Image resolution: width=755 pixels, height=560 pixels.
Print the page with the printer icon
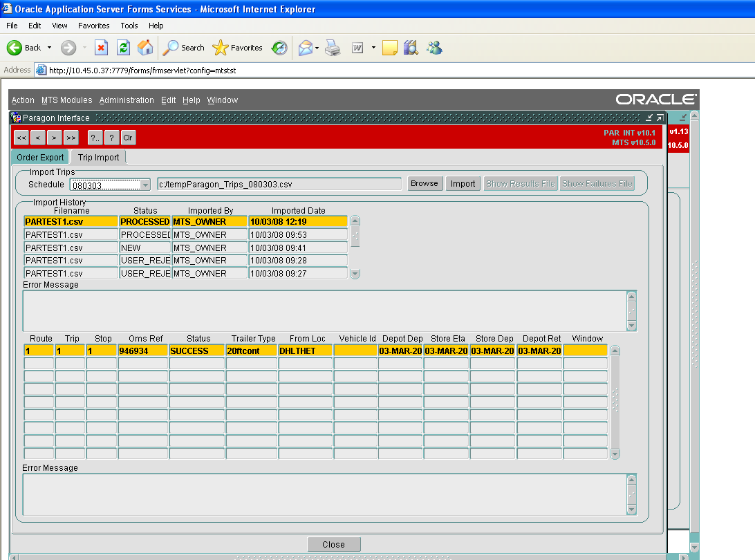pyautogui.click(x=333, y=48)
